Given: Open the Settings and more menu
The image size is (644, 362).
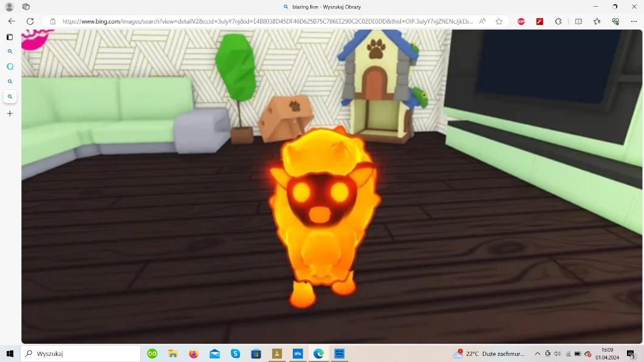Looking at the screenshot, I should click(634, 21).
